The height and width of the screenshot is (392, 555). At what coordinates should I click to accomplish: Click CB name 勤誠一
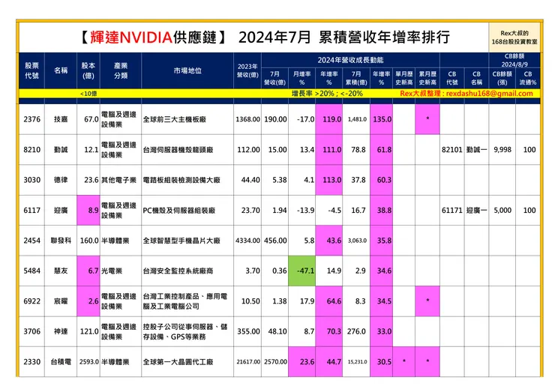tap(476, 150)
